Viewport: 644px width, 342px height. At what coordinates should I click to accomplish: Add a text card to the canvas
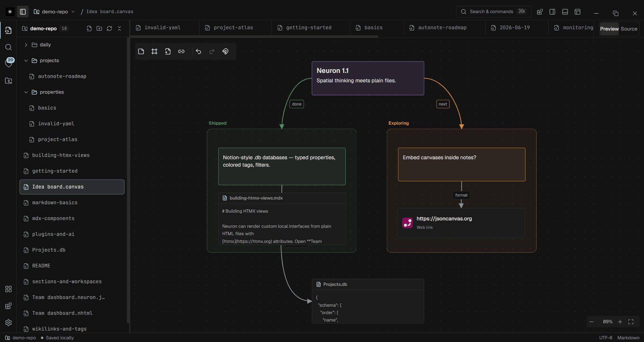tap(141, 51)
